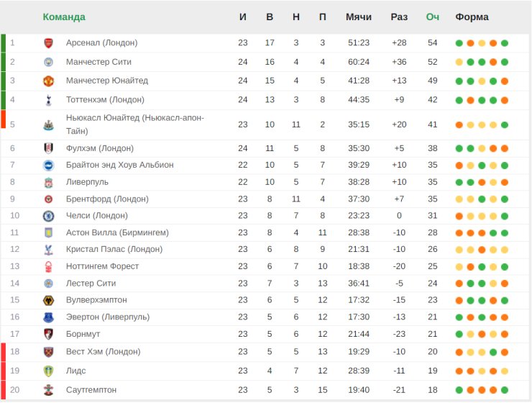Screen dimensions: 532x403
Task: Click Arsenal's last green form dot
Action: (505, 43)
